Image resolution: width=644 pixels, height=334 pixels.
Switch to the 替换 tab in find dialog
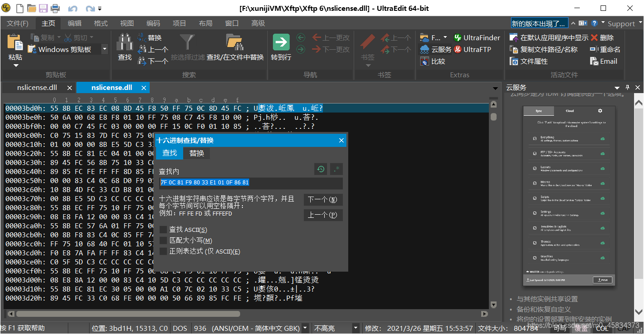(197, 153)
